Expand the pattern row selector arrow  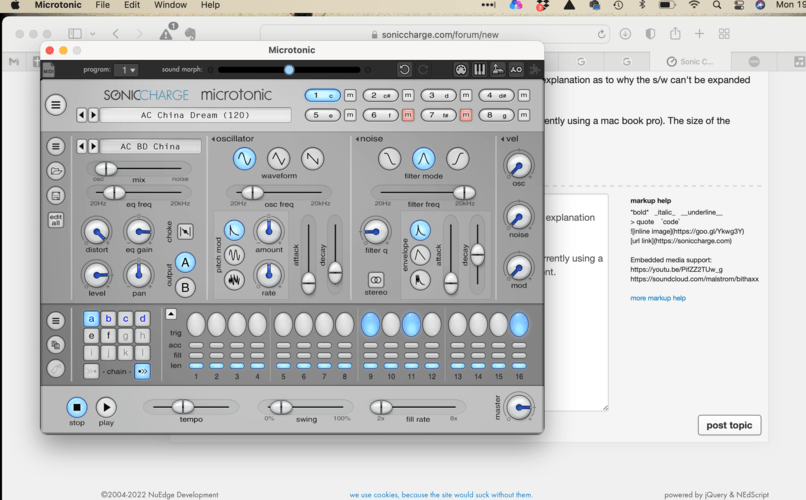(171, 314)
